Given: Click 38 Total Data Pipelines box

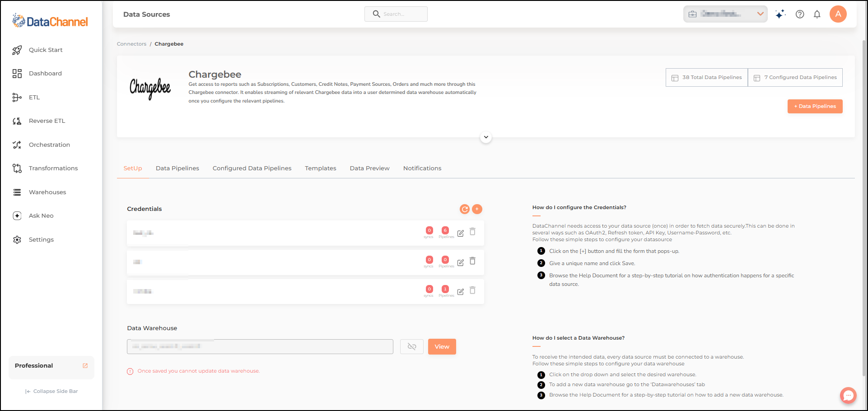Looking at the screenshot, I should click(707, 78).
